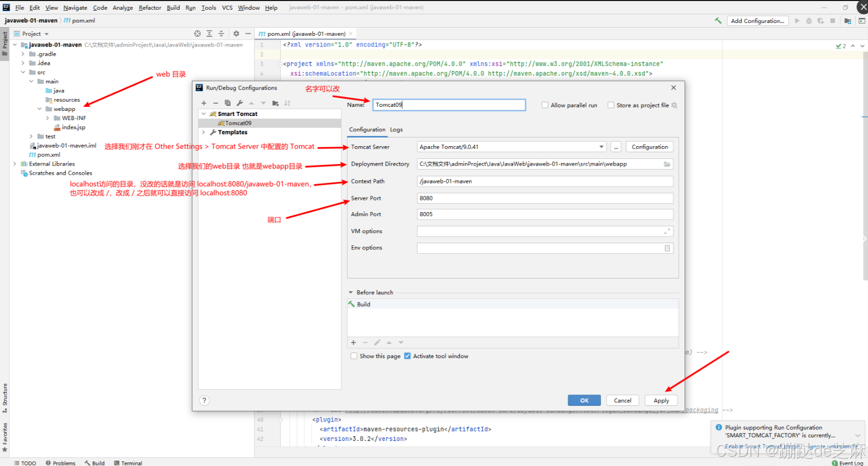Toggle Show this page checkbox
The width and height of the screenshot is (868, 466).
click(354, 356)
